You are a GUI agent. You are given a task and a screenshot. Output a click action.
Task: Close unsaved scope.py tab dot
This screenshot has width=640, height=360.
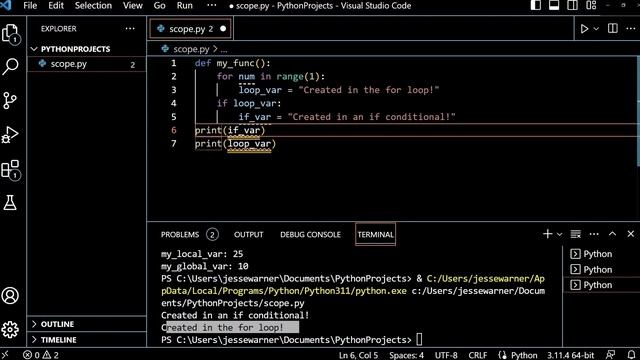pos(223,29)
